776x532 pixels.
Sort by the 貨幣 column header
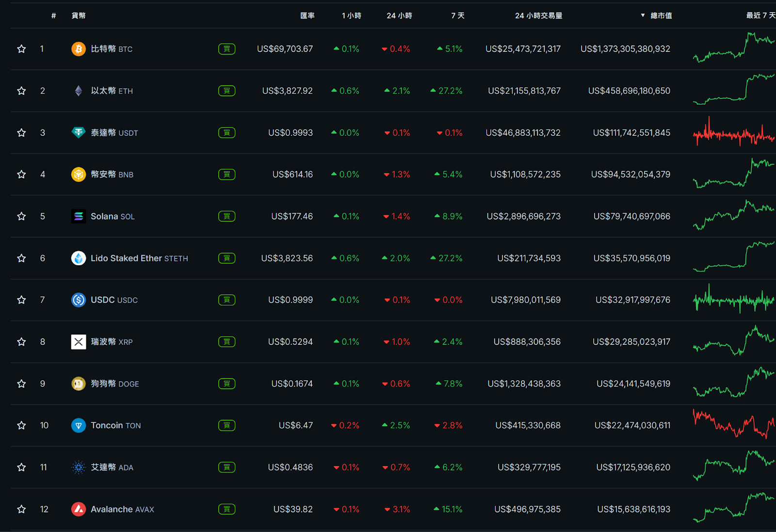(79, 16)
